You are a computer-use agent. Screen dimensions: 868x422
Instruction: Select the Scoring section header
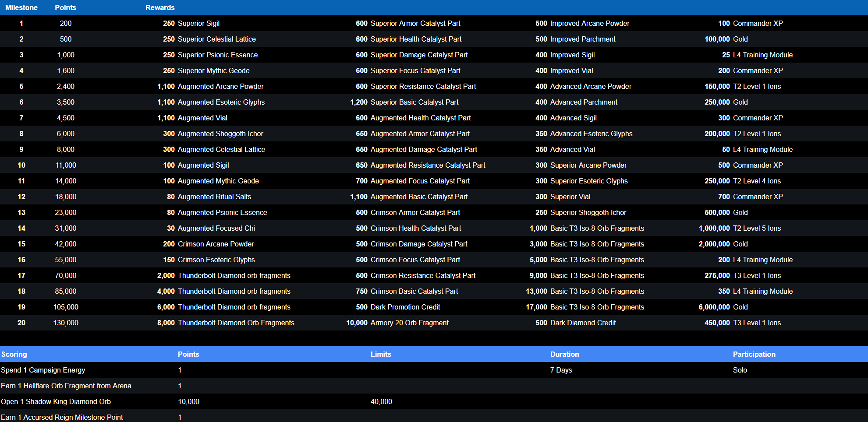pyautogui.click(x=14, y=354)
